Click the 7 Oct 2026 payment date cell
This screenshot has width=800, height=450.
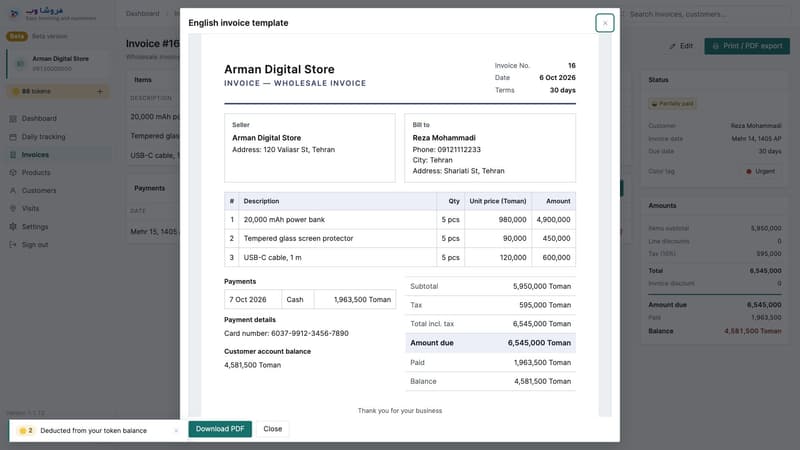point(253,299)
